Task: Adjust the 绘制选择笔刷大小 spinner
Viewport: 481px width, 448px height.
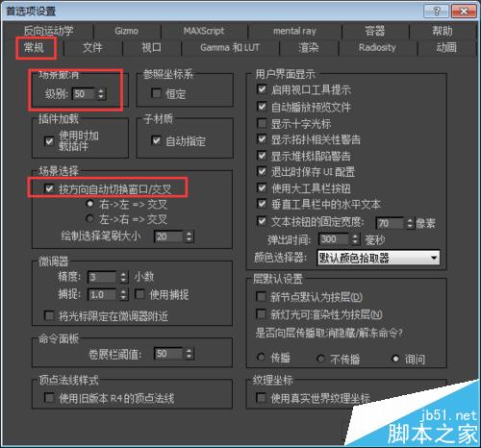Action: (190, 236)
